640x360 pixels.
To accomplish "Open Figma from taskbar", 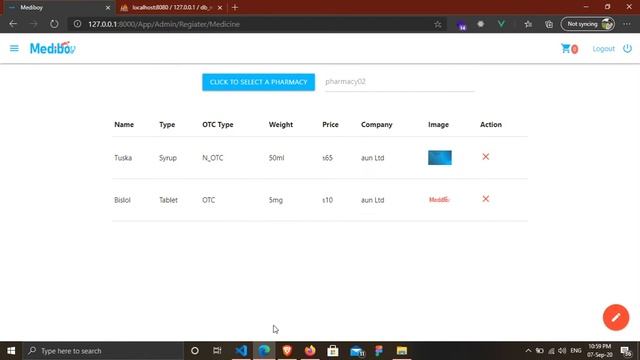I will (379, 351).
